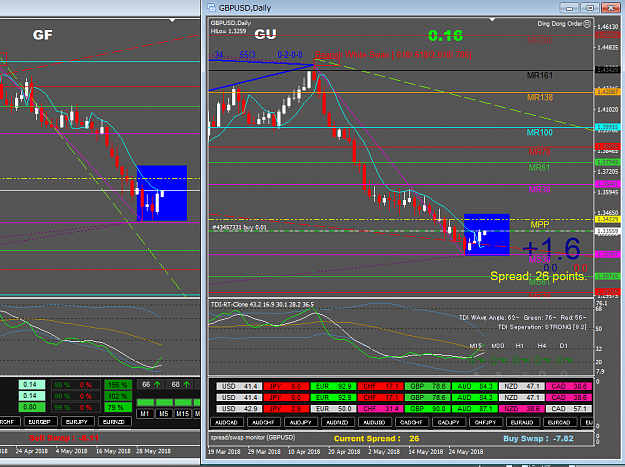Click the D1 timeframe label in TDI panel
This screenshot has height=467, width=625.
click(x=564, y=346)
